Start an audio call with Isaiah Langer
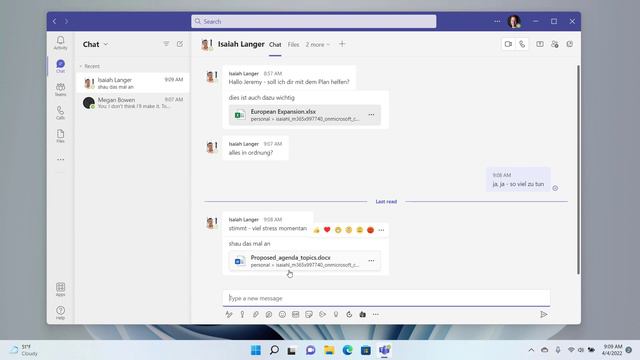 [x=522, y=44]
